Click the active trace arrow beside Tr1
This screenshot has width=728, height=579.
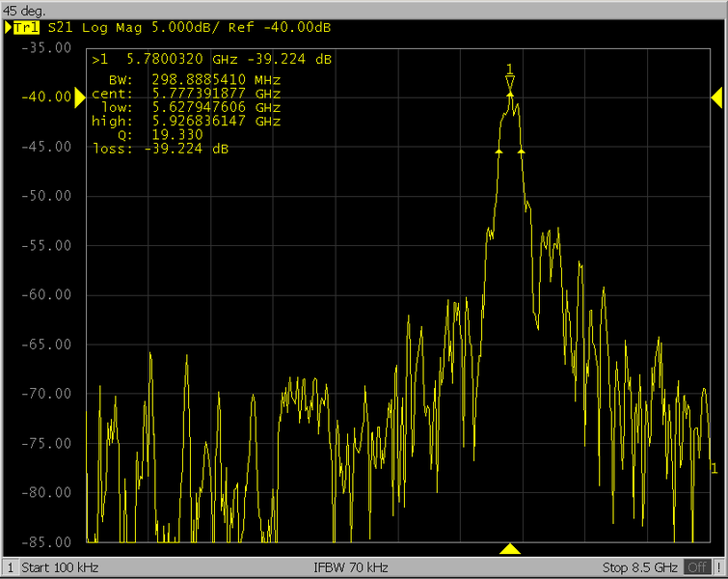tap(8, 28)
